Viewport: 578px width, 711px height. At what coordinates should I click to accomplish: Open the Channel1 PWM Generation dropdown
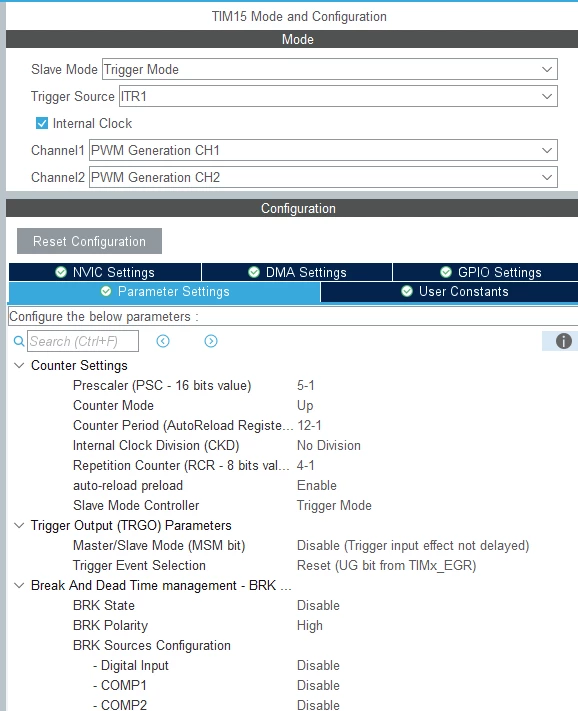click(323, 150)
